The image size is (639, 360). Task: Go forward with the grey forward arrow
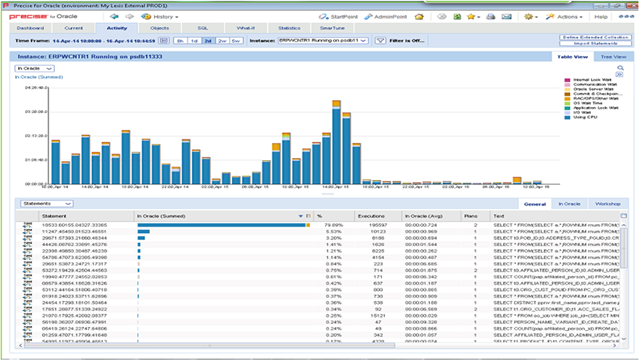point(130,16)
